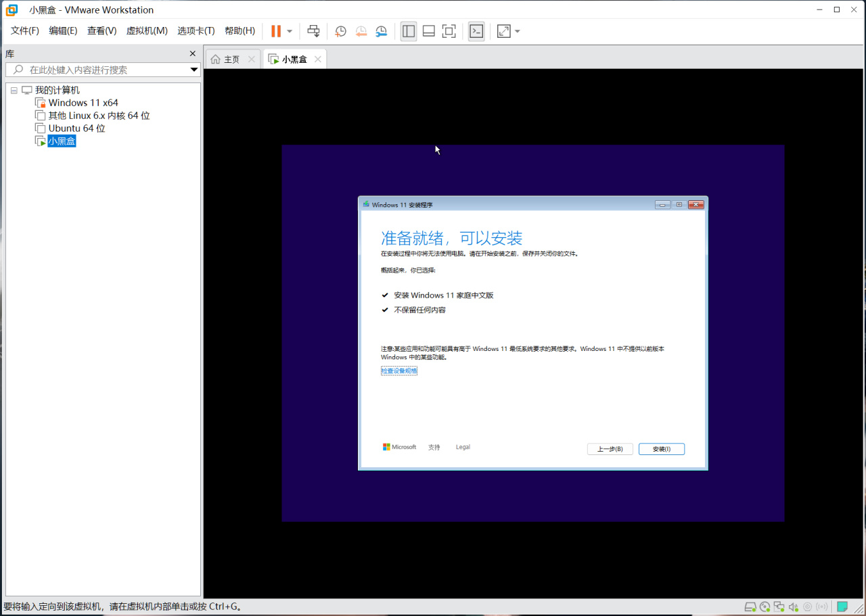Click the text 安装 Windows 11 家庭中文版
The width and height of the screenshot is (866, 616).
click(444, 295)
